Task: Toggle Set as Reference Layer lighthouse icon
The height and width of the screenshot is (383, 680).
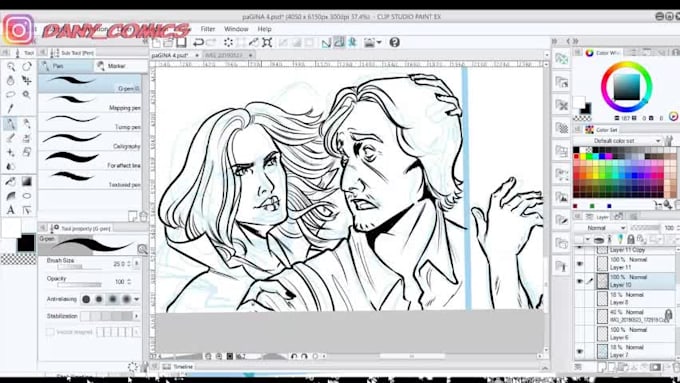Action: click(609, 239)
